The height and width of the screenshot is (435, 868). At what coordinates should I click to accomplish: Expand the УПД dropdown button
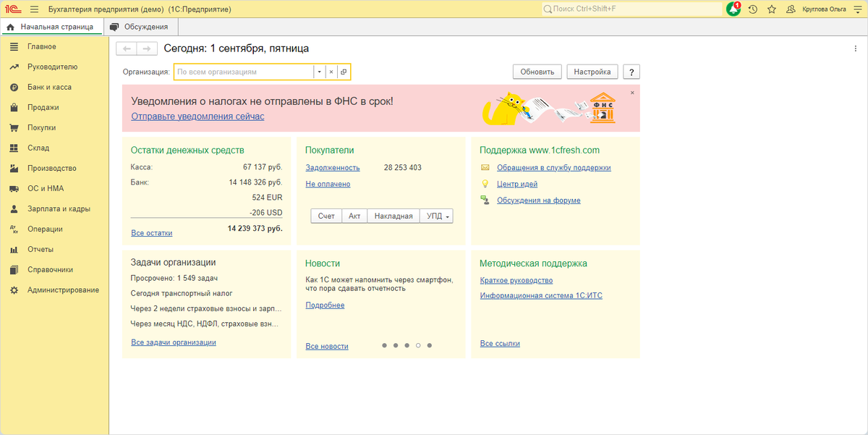click(437, 216)
